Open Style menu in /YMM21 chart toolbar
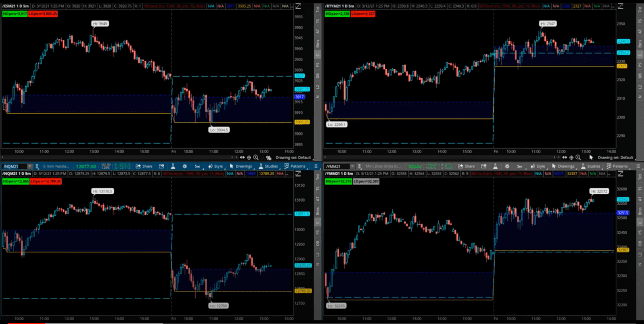 tap(538, 166)
